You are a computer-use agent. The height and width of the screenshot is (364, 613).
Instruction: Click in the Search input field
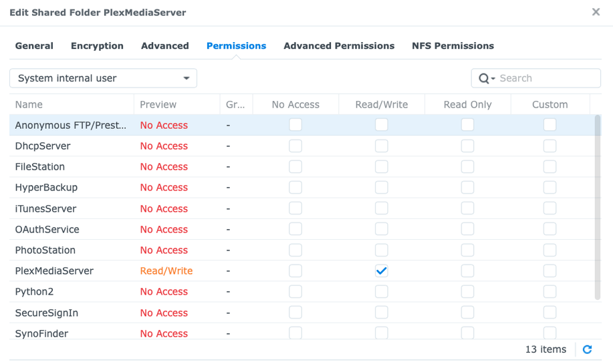(547, 78)
